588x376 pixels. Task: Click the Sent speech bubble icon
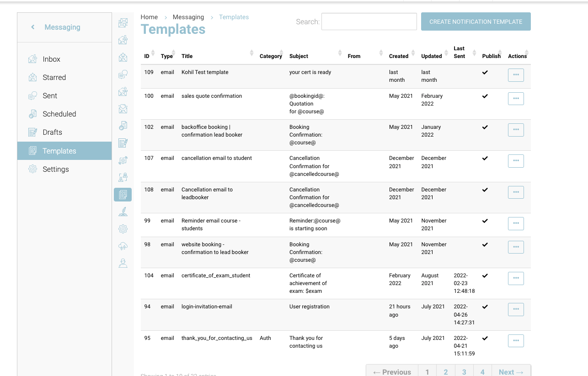pos(32,95)
